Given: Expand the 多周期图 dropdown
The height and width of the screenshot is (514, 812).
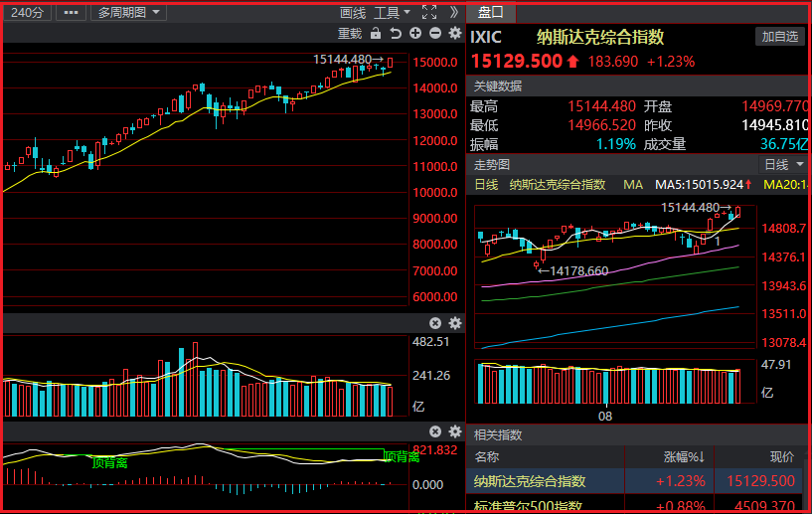Looking at the screenshot, I should (128, 12).
